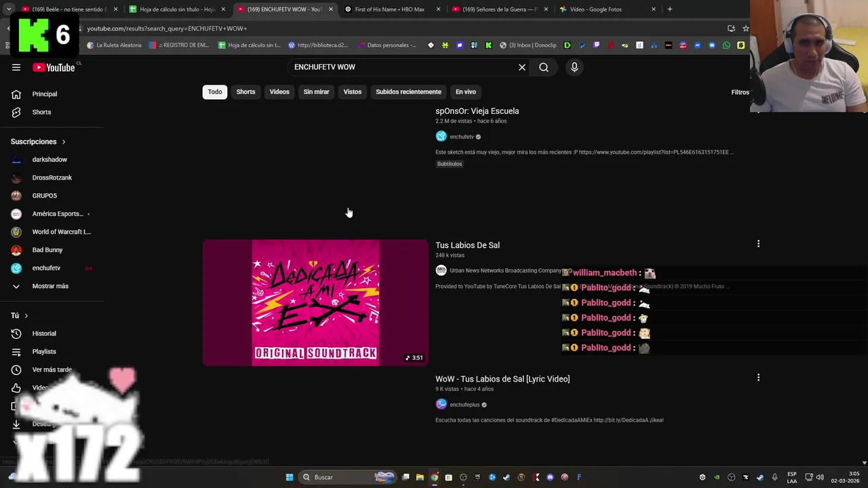Expand the Tú section header
Viewport: 868px width, 488px height.
click(19, 315)
